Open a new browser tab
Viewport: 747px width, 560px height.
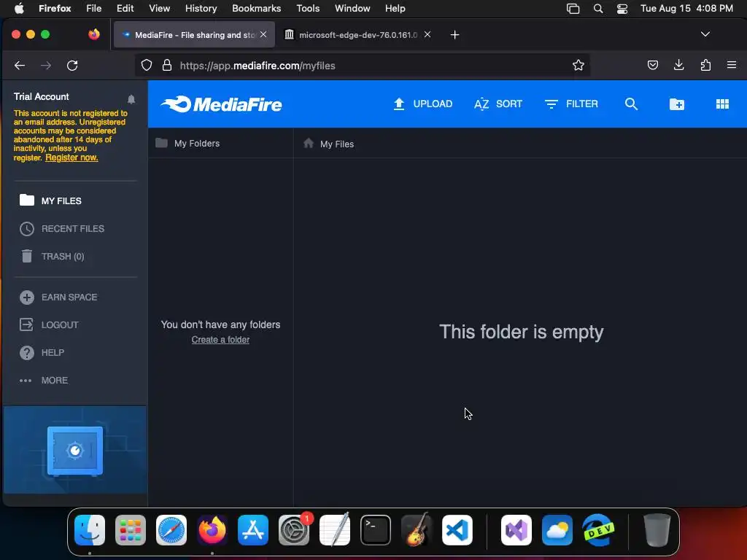pos(455,35)
